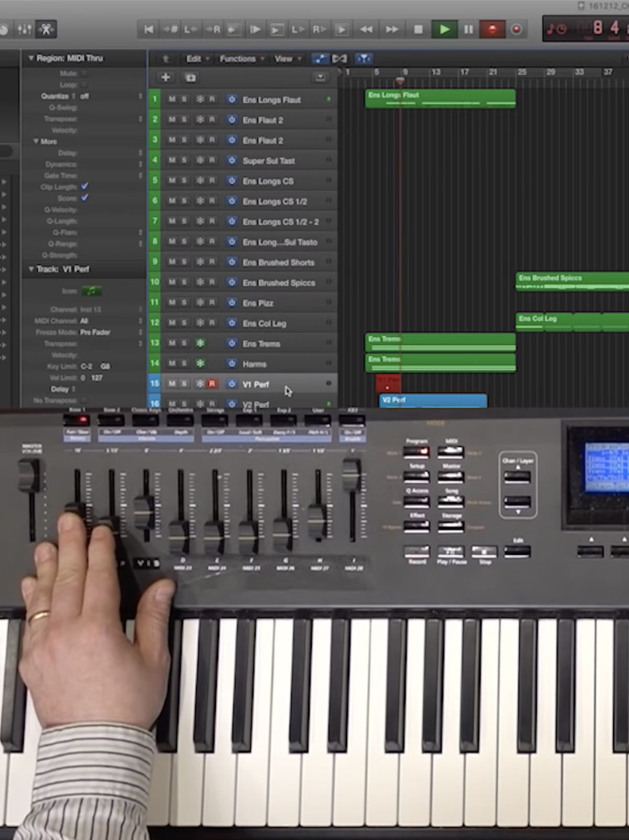Screen dimensions: 629x840
Task: Click the Stop button in transport bar
Action: 418,29
